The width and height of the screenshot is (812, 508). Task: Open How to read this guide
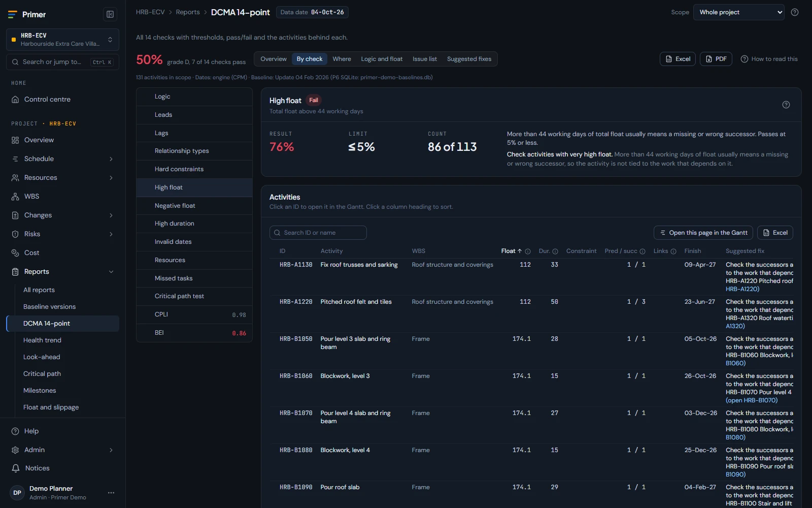click(769, 59)
